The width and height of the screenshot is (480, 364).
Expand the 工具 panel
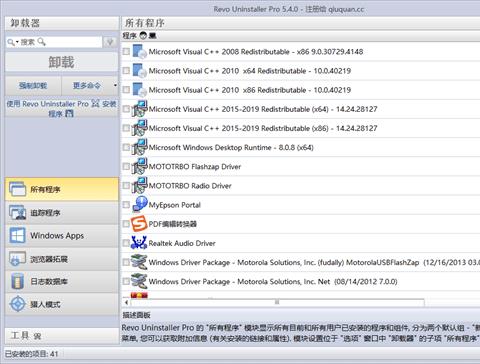coord(62,336)
